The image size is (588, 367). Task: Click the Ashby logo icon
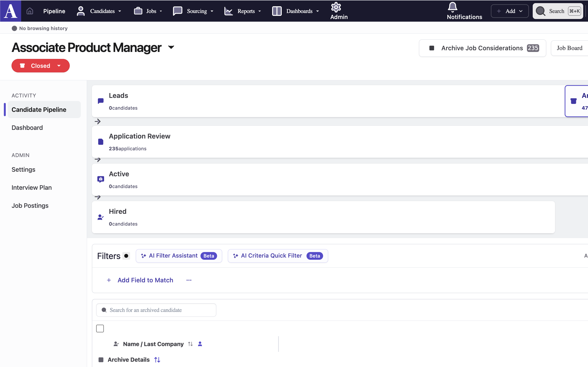(x=11, y=11)
